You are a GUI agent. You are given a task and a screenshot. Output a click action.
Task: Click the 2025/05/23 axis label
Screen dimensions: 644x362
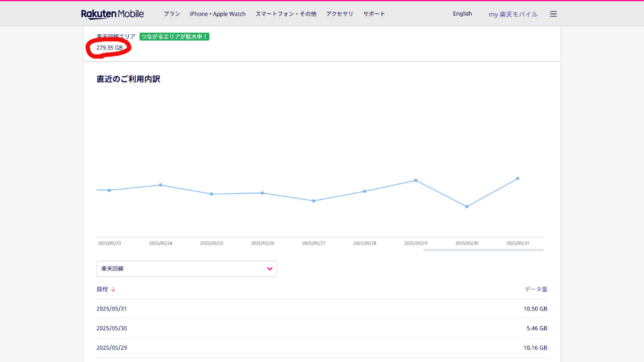(x=109, y=243)
